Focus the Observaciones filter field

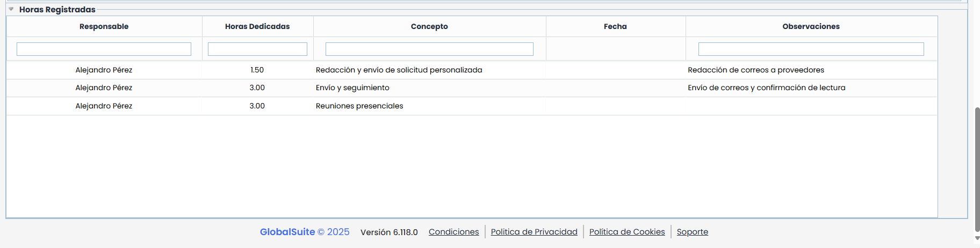(811, 49)
